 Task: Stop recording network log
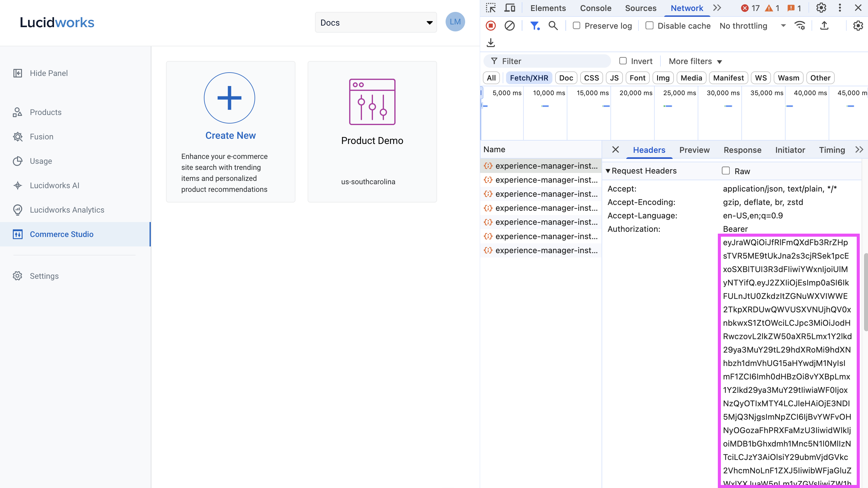[x=490, y=26]
